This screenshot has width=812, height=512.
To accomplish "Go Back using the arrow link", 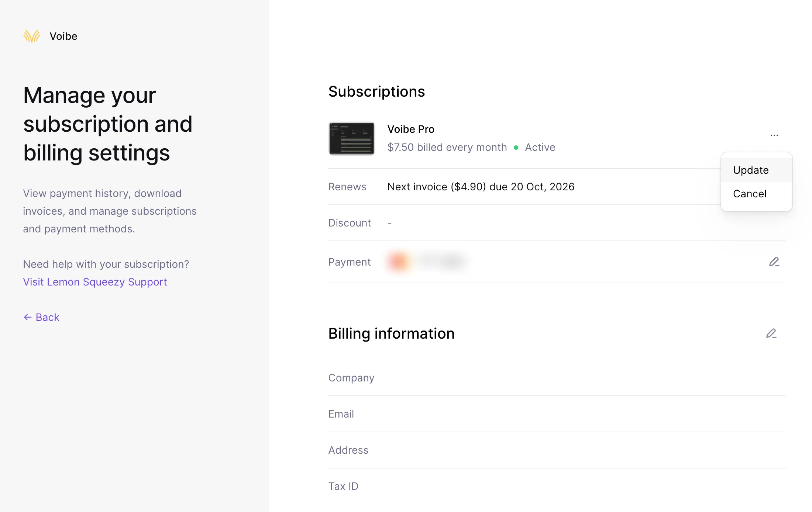I will pyautogui.click(x=41, y=317).
